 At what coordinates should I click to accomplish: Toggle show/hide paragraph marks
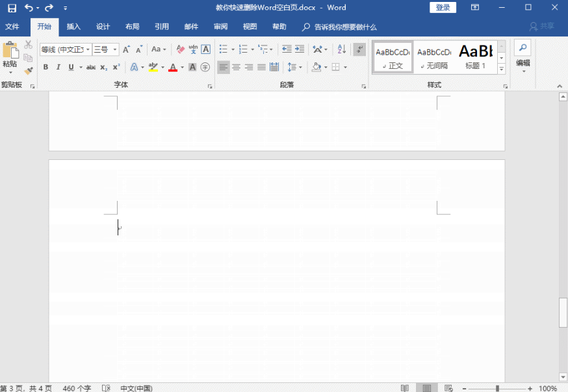[x=359, y=49]
